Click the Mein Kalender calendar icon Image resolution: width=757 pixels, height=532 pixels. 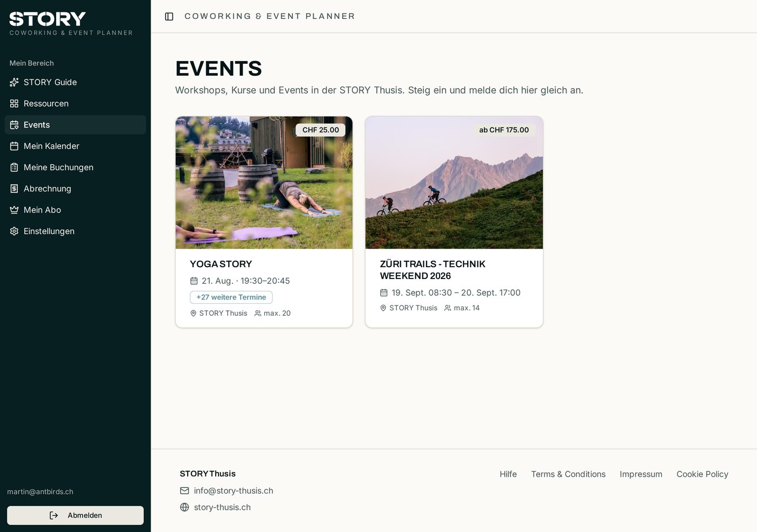[x=14, y=146]
